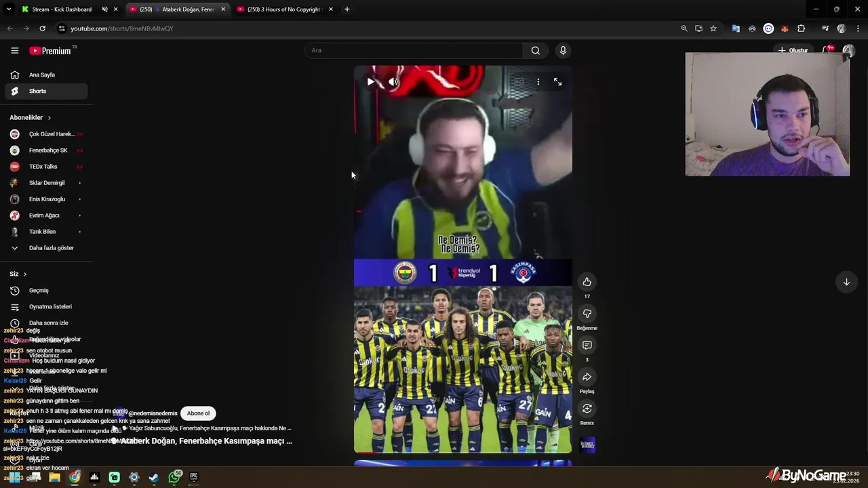Subscribe with the Abone ol button
Image resolution: width=868 pixels, height=488 pixels.
click(x=199, y=413)
